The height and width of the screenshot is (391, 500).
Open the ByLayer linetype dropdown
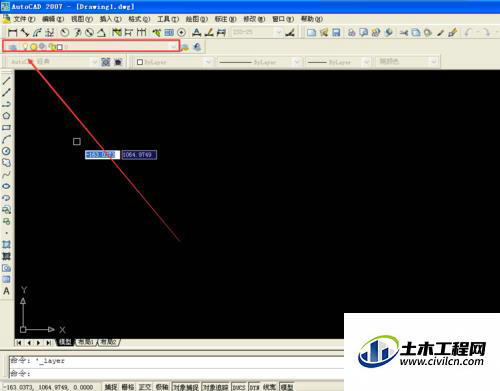pyautogui.click(x=296, y=62)
